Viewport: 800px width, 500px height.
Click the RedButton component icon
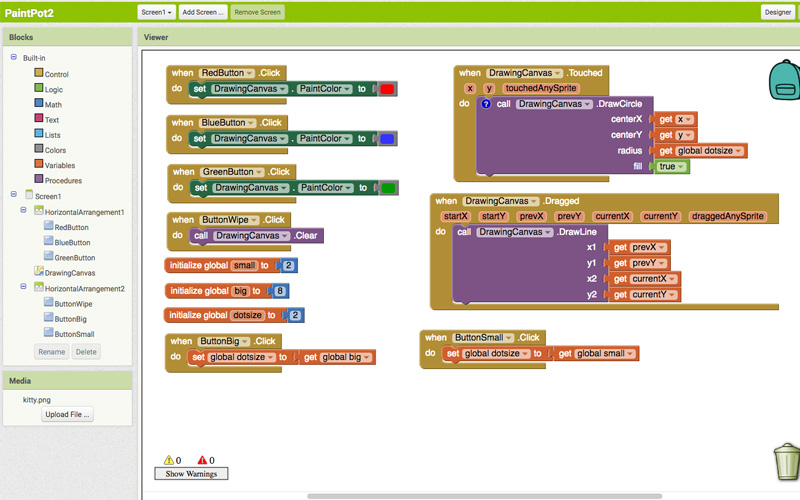point(48,226)
